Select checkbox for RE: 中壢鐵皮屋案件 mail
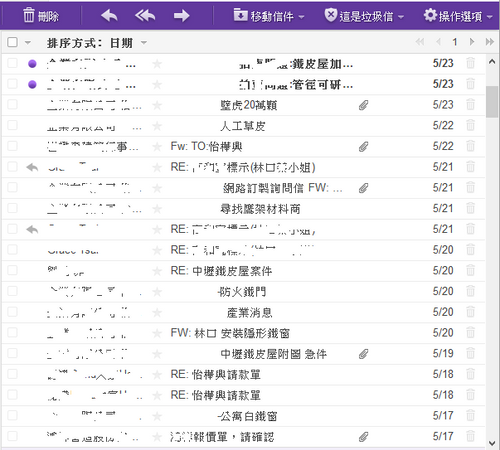Image resolution: width=500 pixels, height=450 pixels. tap(12, 270)
